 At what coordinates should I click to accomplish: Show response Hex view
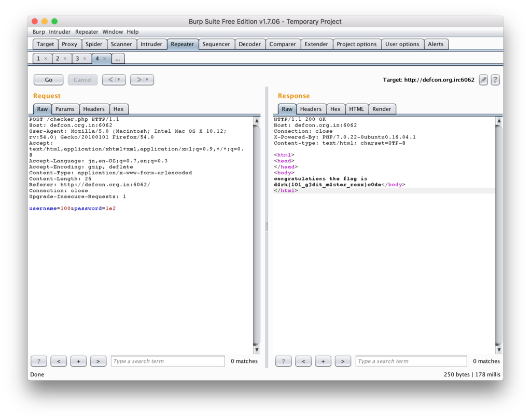pos(336,109)
